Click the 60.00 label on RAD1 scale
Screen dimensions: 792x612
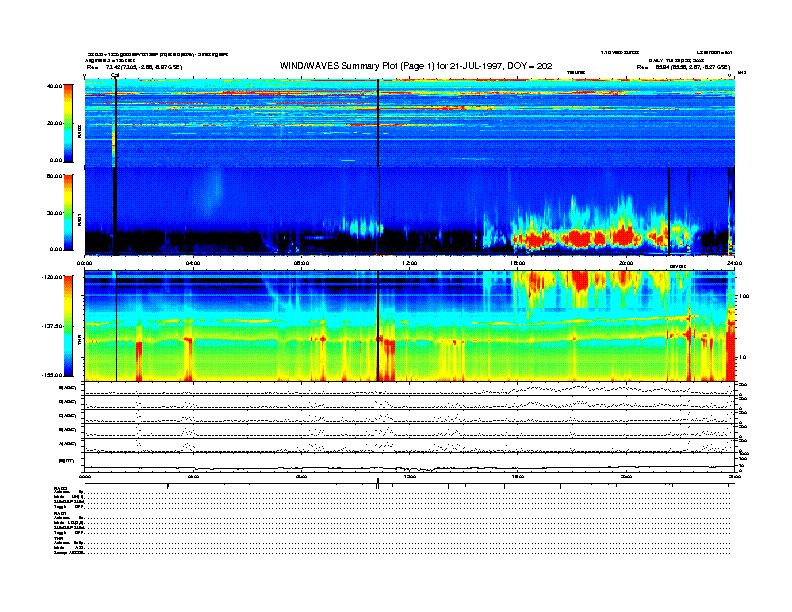54,176
